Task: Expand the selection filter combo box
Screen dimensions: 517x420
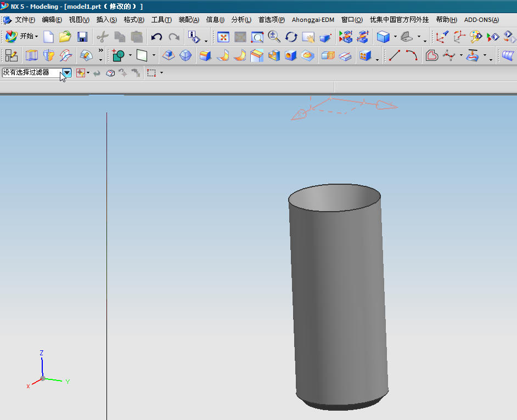Action: (x=66, y=72)
